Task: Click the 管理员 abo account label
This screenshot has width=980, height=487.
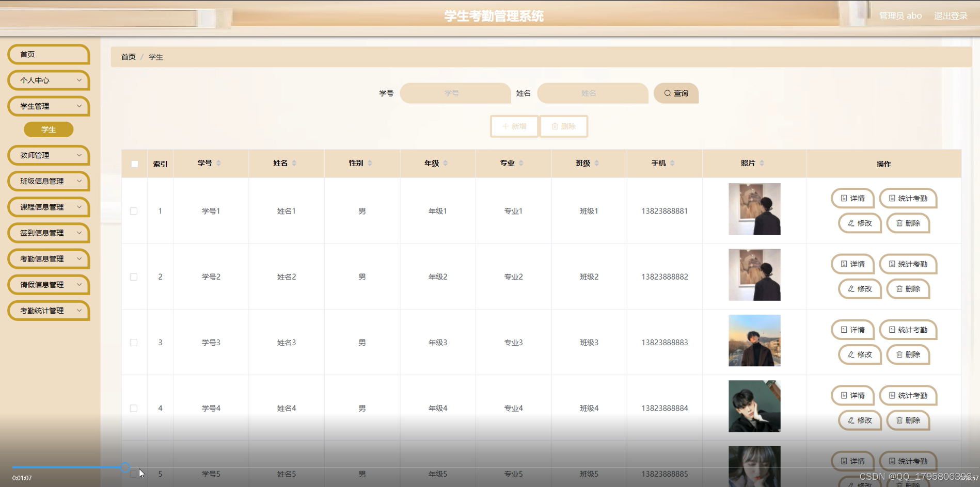Action: (900, 16)
